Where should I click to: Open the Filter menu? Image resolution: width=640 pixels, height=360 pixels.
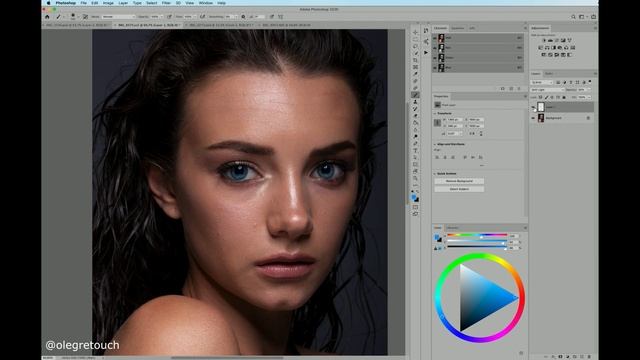point(166,3)
